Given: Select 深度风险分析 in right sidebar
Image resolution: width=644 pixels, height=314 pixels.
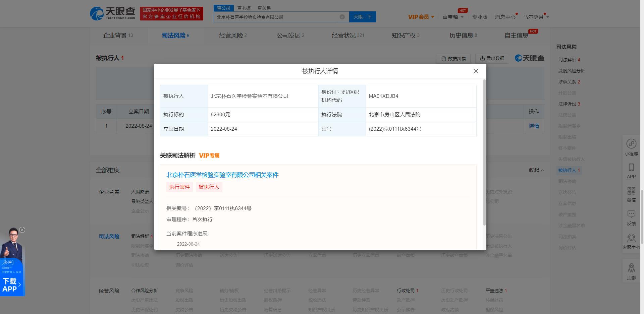Looking at the screenshot, I should click(572, 71).
